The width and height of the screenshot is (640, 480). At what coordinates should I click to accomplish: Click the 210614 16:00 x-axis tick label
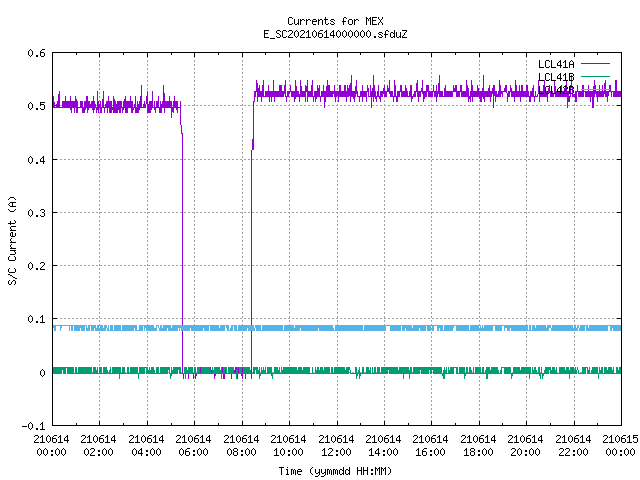pyautogui.click(x=430, y=446)
